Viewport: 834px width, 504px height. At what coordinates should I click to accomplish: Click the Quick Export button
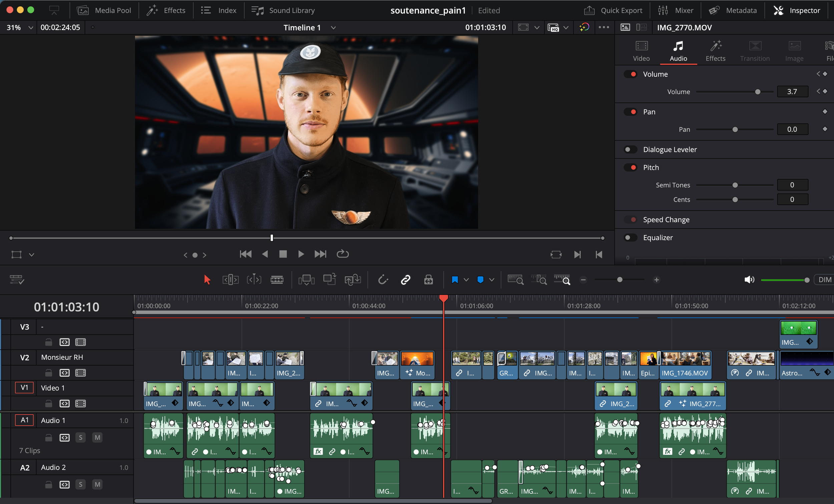613,10
